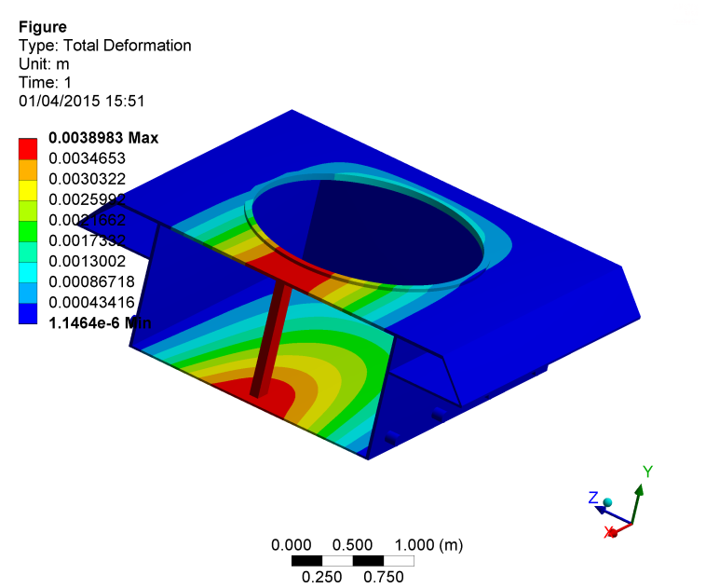
Task: Select the '0.0038983 Max' legend value
Action: (103, 138)
